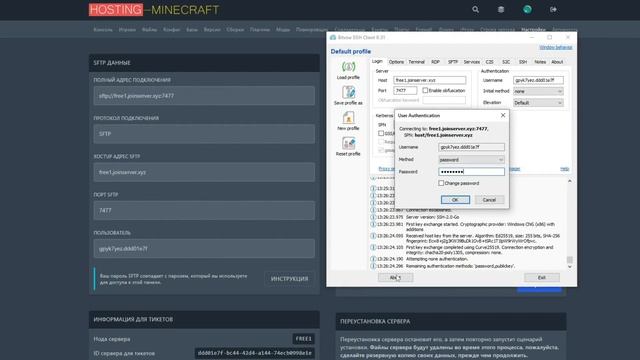Click the info icon of 'Server version' log entry
This screenshot has width=640, height=360.
373,217
